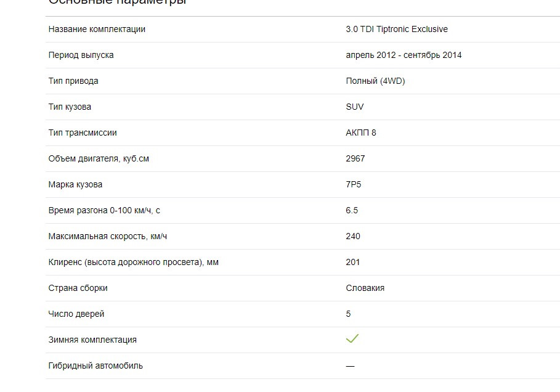Select the drive type value Полный (4WD)
Image resolution: width=560 pixels, height=392 pixels.
375,81
